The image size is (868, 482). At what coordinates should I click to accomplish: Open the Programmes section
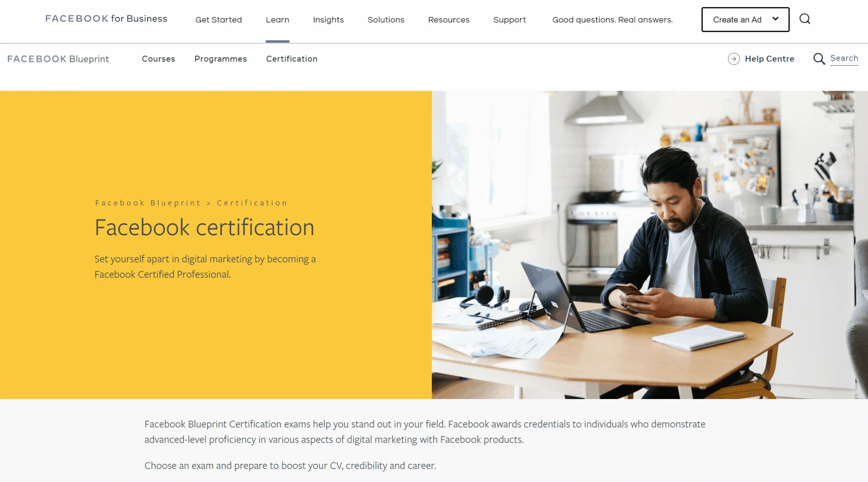220,59
